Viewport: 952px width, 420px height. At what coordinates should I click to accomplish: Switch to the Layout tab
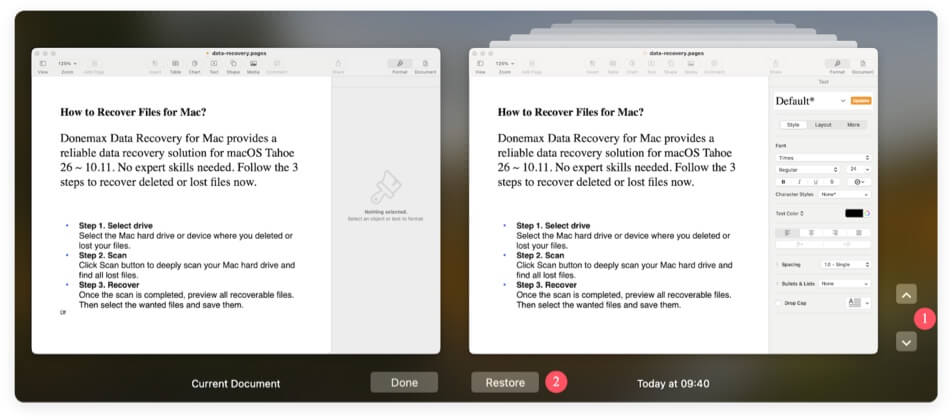pyautogui.click(x=823, y=124)
